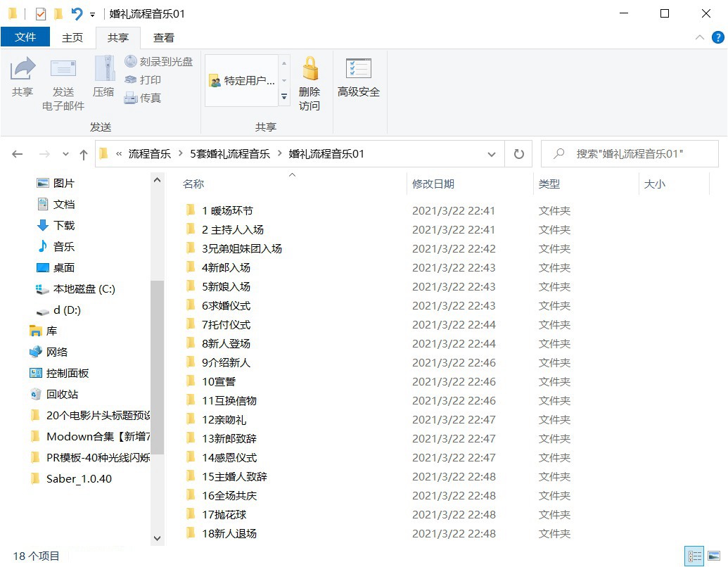Switch to Home (主页) ribbon tab
Viewport: 728px width, 567px height.
pyautogui.click(x=72, y=37)
